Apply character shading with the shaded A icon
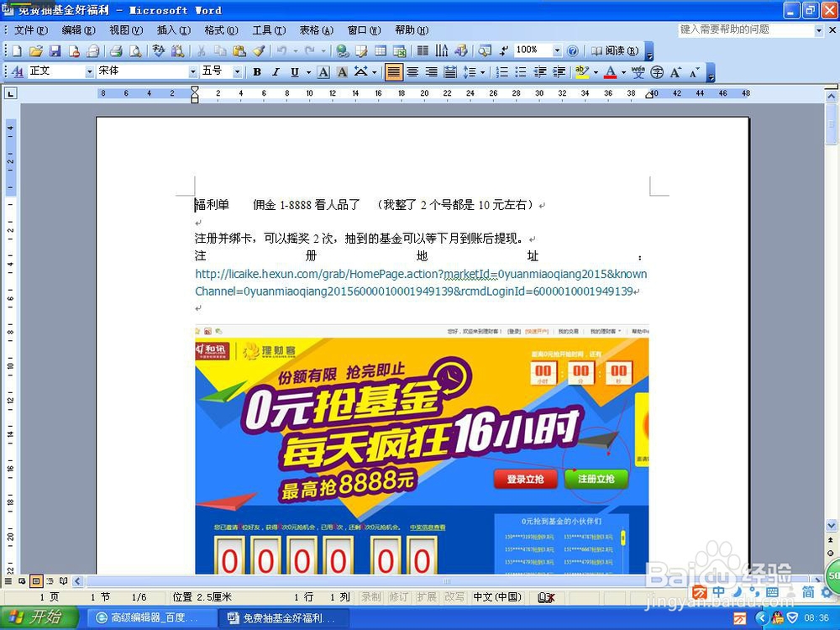Screen dimensions: 840x630 click(343, 71)
